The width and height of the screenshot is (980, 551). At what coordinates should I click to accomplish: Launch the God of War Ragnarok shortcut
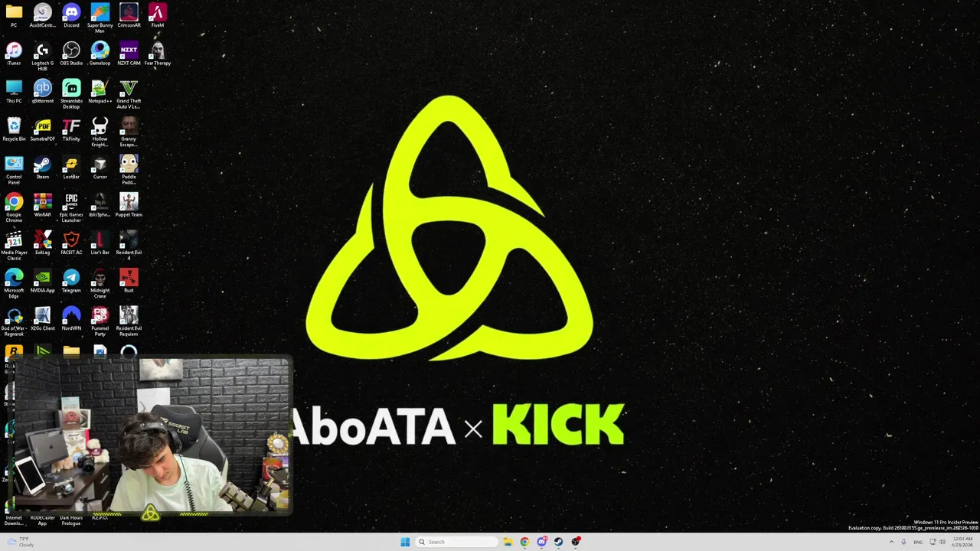(x=14, y=321)
